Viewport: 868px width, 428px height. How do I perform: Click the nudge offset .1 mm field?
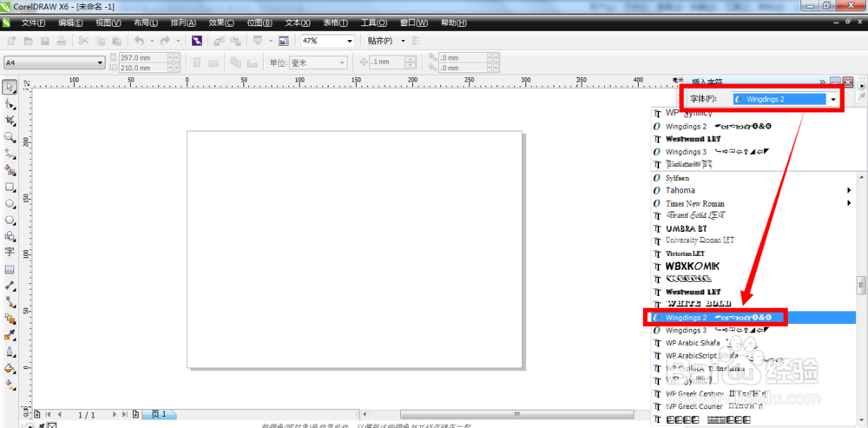(387, 63)
